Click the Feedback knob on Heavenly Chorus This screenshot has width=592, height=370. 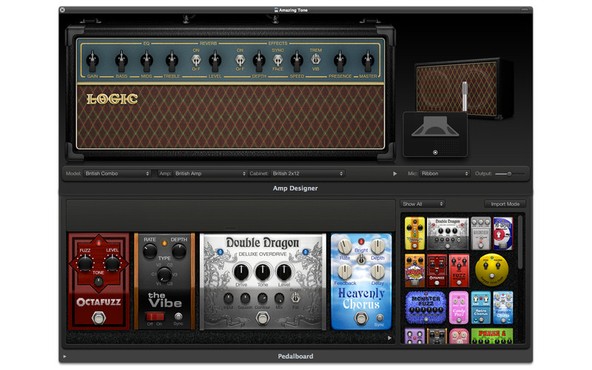click(x=344, y=271)
